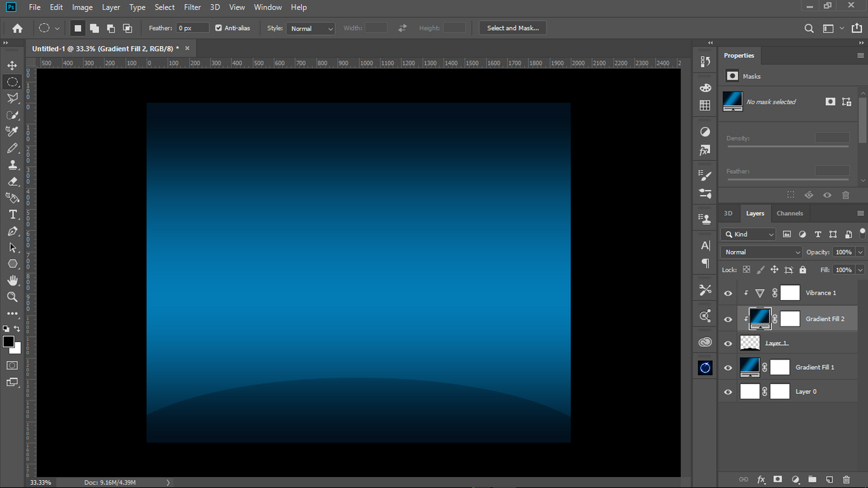Select the Pen tool
Viewport: 868px width, 488px height.
tap(12, 231)
